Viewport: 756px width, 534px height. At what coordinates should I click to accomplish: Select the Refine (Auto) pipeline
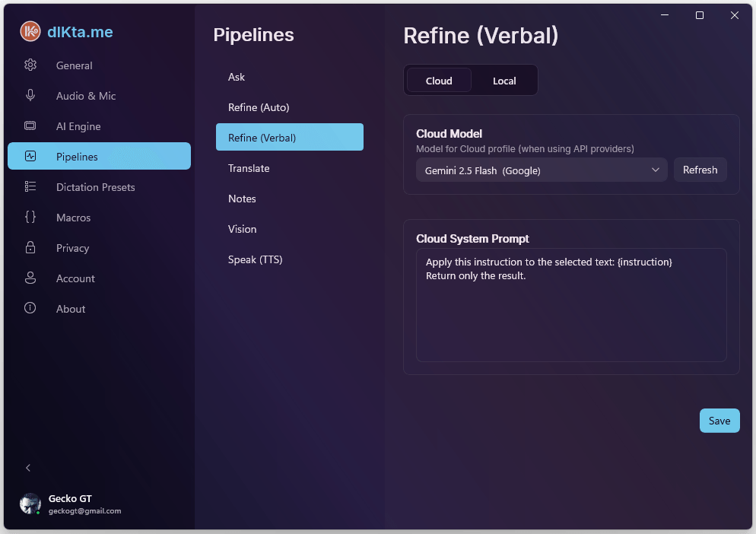(259, 107)
